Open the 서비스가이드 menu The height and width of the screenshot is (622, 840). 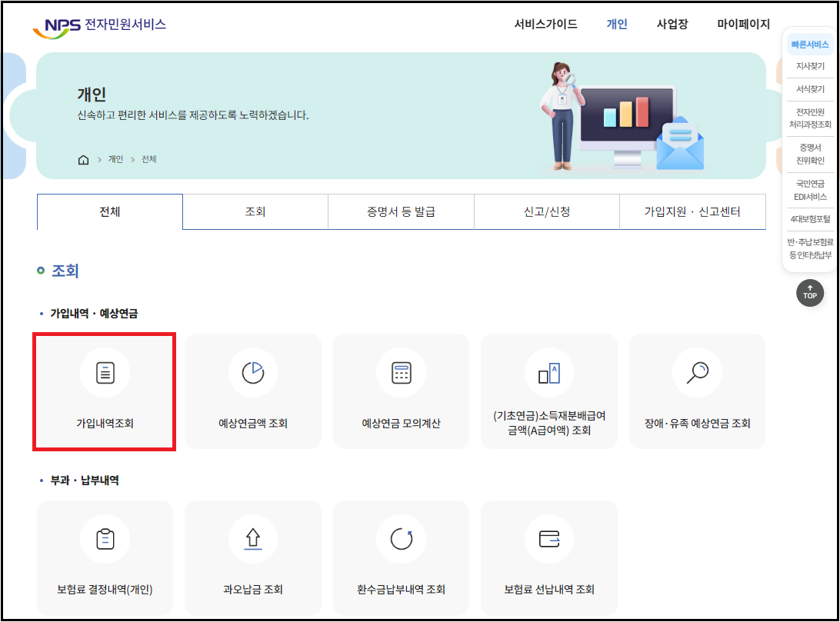[x=546, y=24]
